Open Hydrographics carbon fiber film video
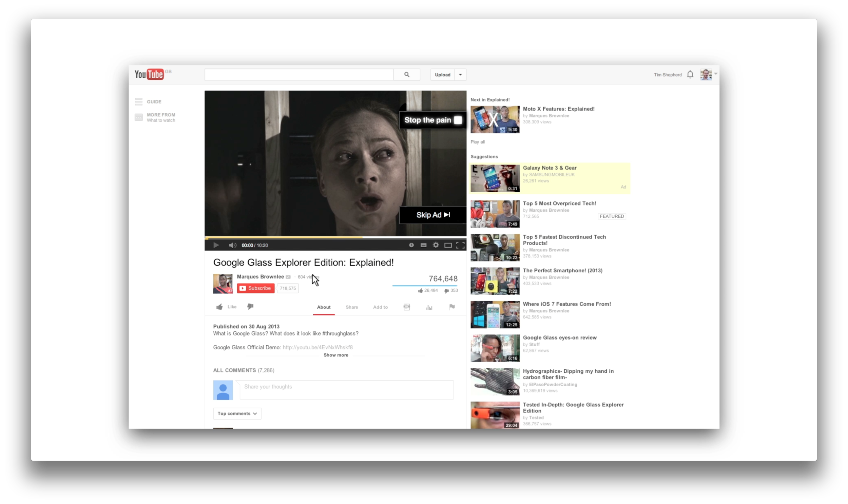This screenshot has height=504, width=848. point(568,374)
